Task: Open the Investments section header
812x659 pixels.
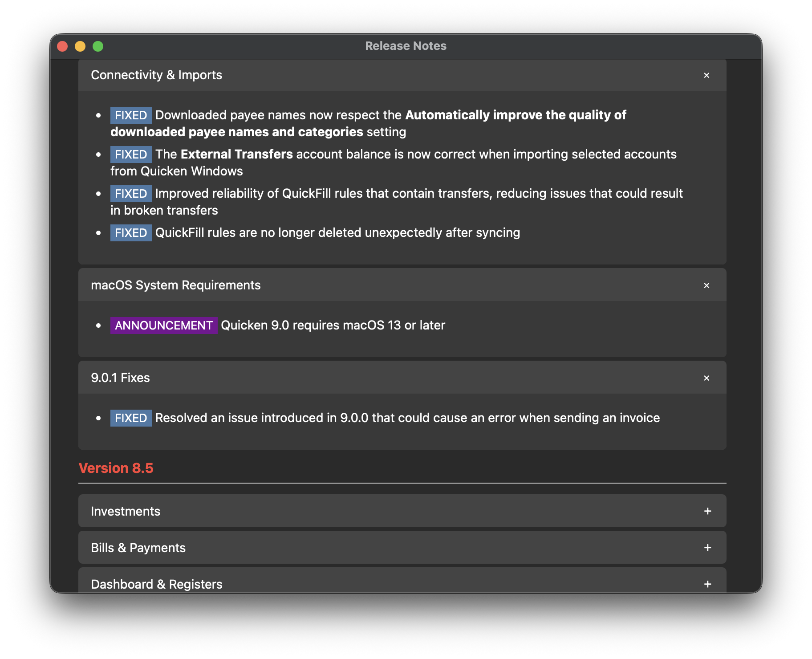Action: (x=126, y=511)
